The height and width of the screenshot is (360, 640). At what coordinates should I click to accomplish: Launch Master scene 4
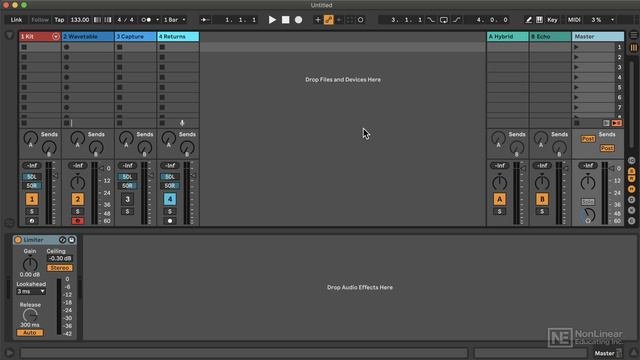[576, 77]
